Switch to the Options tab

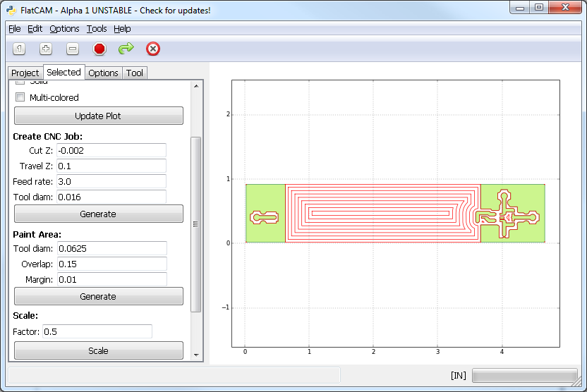coord(103,73)
